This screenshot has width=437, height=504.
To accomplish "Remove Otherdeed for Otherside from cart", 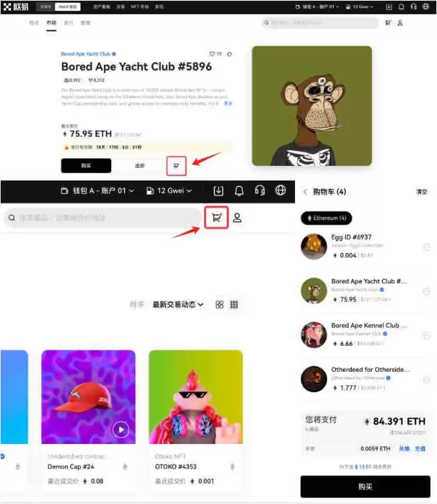I will coord(427,379).
